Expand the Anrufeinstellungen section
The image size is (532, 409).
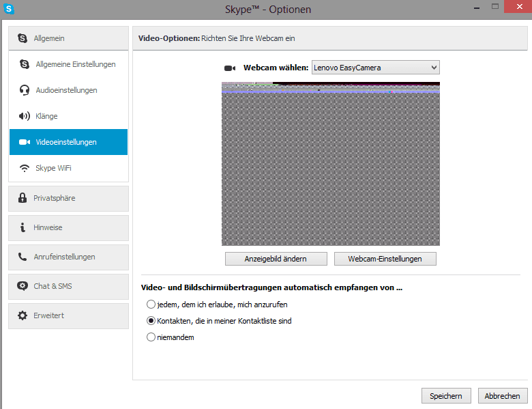pos(68,257)
